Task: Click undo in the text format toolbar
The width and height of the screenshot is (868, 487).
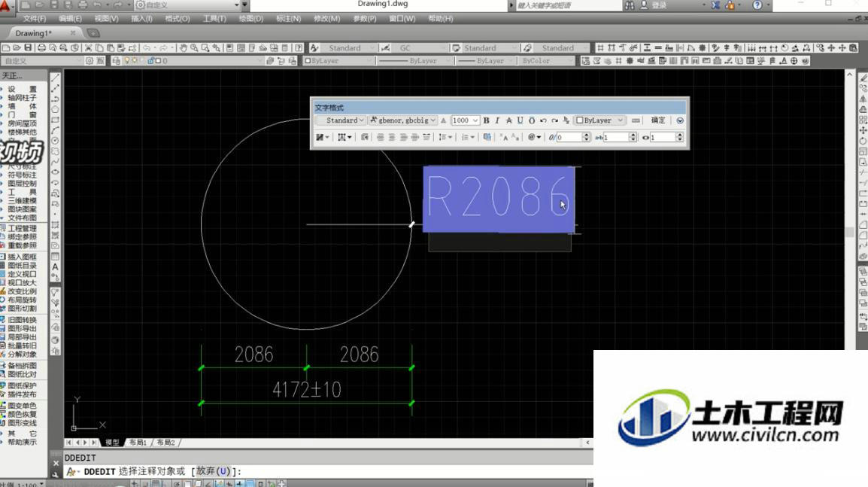Action: pyautogui.click(x=543, y=120)
